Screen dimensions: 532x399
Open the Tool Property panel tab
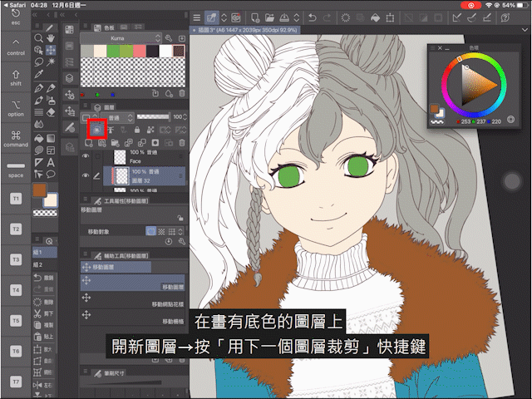[121, 201]
